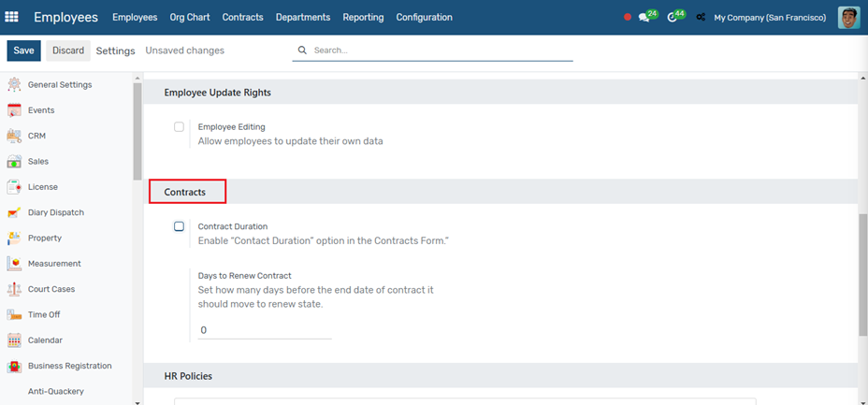868x405 pixels.
Task: Open the Time Off settings icon
Action: (x=14, y=314)
